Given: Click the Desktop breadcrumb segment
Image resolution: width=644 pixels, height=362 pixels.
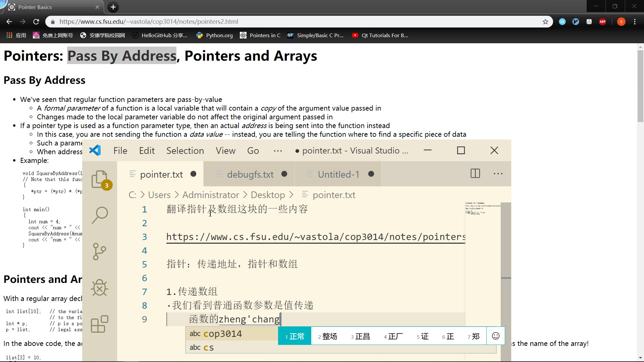Looking at the screenshot, I should (268, 195).
